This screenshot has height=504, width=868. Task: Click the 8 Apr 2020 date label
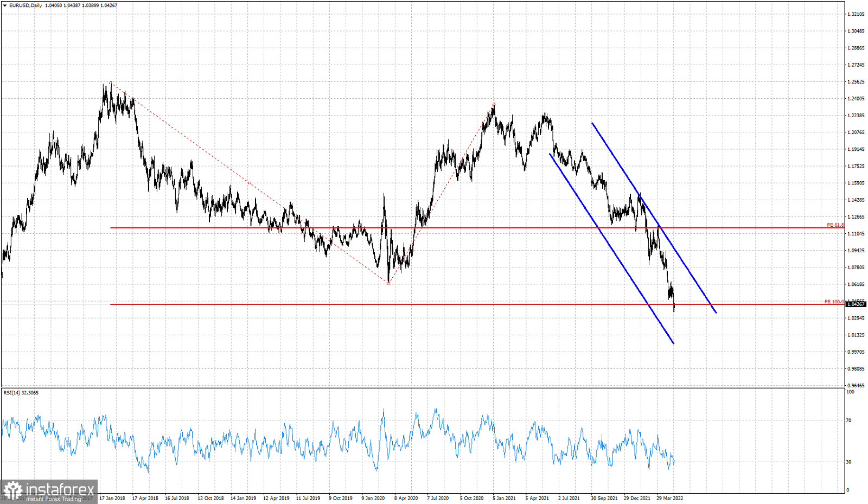(406, 498)
